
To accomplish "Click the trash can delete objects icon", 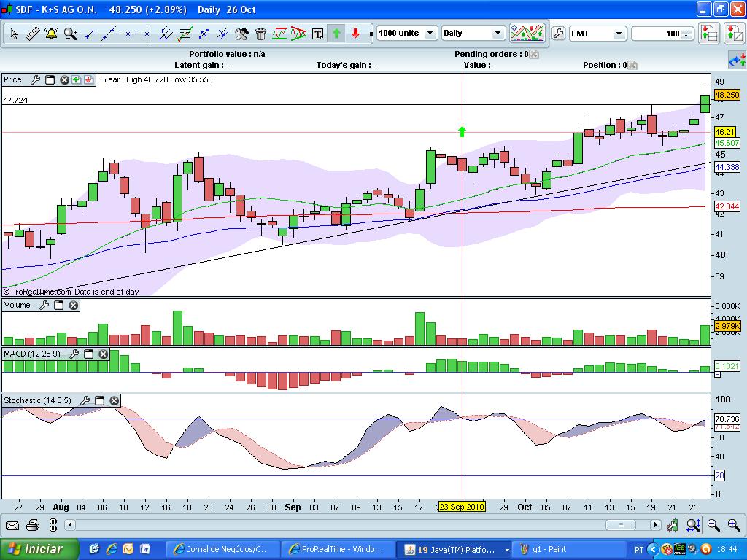I will (x=260, y=34).
